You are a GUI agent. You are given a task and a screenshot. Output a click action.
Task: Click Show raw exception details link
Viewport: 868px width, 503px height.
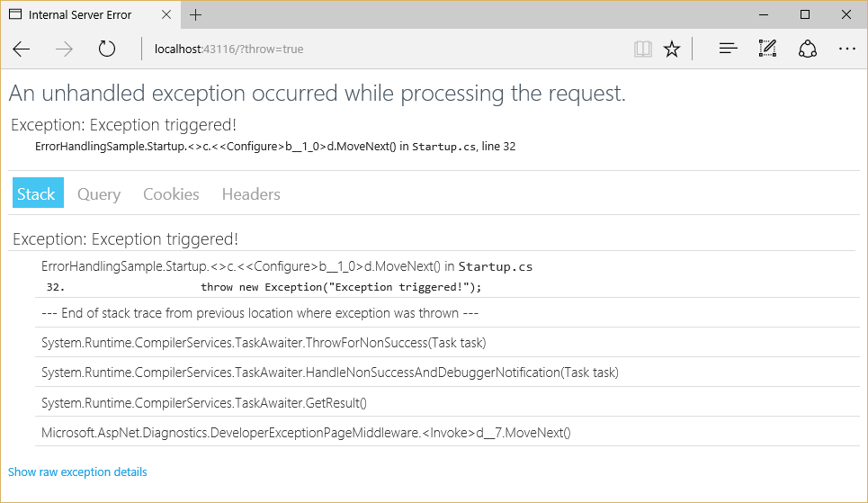[x=77, y=472]
